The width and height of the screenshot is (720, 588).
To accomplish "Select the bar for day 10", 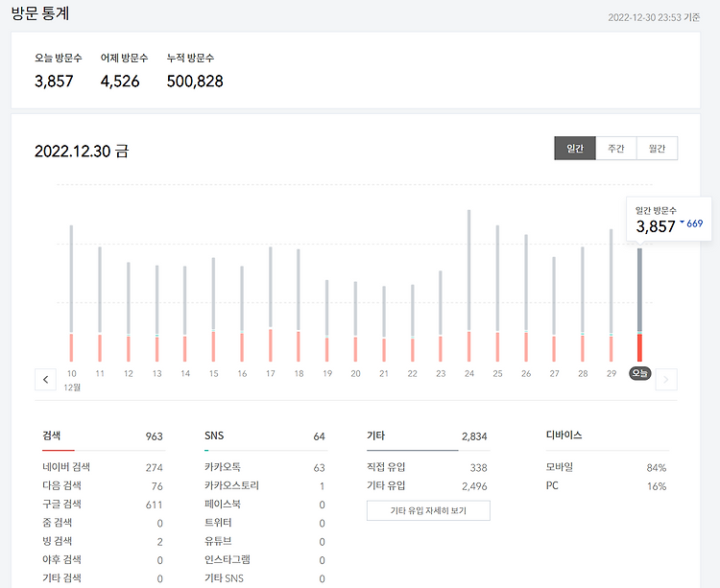I will tap(71, 294).
